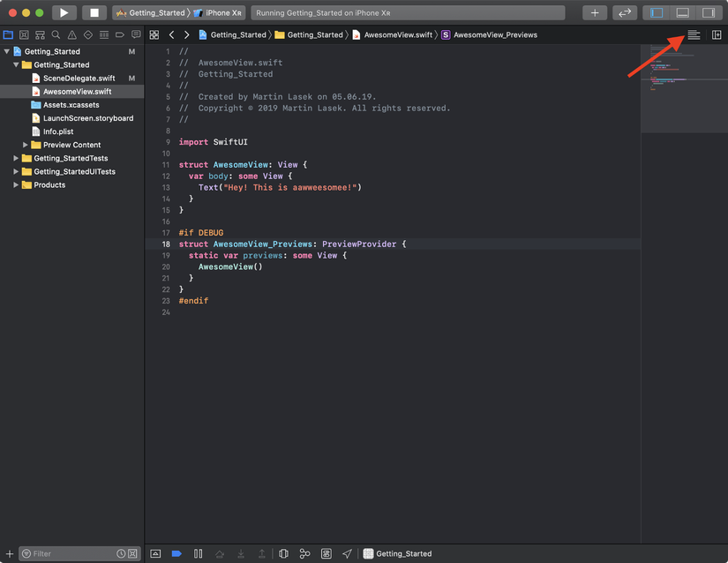Expand the Getting_StartedTests group

coord(16,158)
